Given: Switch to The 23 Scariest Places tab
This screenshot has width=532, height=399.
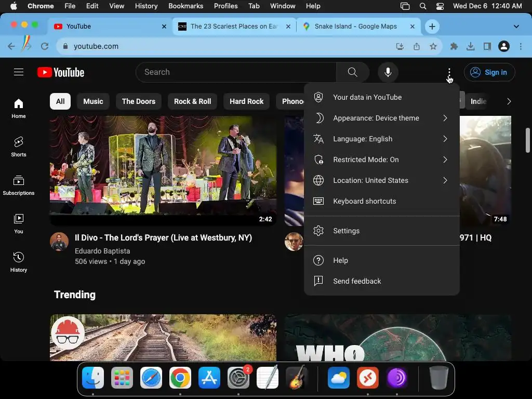Looking at the screenshot, I should pos(234,26).
